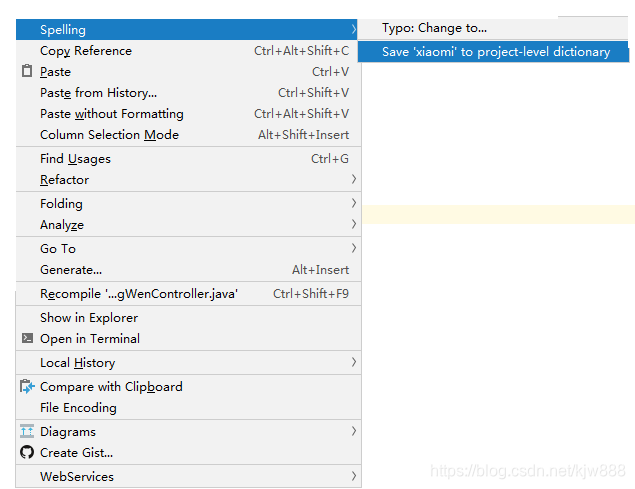
Task: Choose Paste from History option
Action: point(188,93)
